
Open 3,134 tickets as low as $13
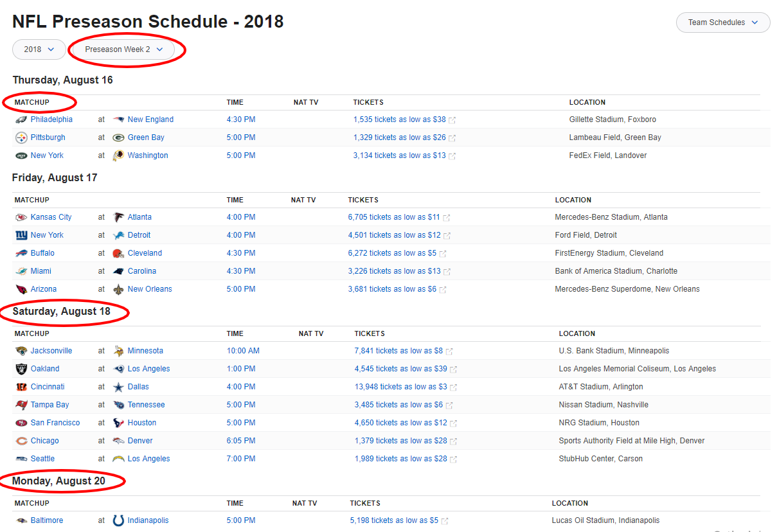(400, 155)
